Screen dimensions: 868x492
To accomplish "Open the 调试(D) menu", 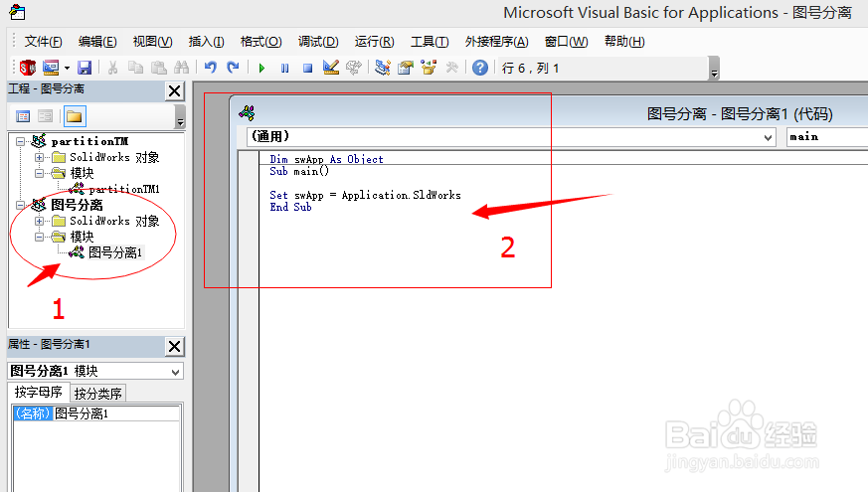I will point(318,42).
